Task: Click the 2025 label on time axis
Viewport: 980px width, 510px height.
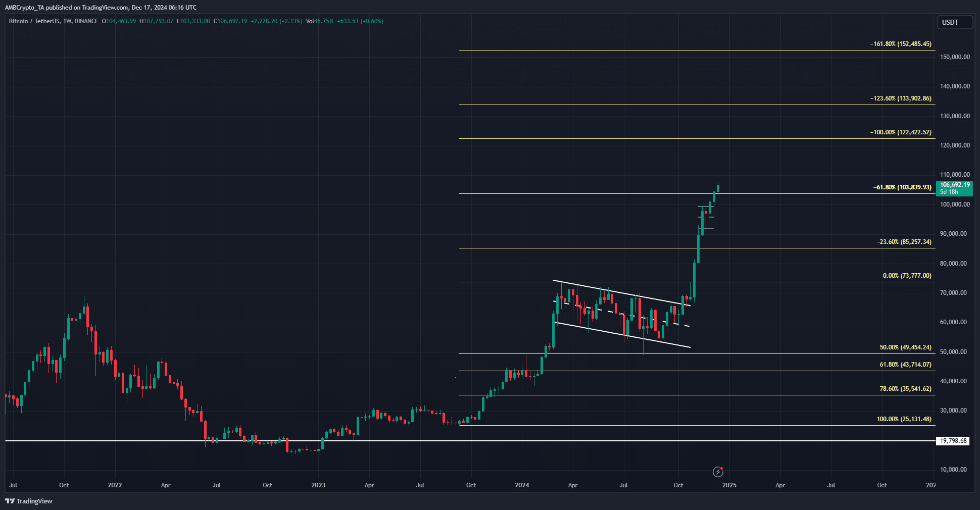Action: [729, 485]
